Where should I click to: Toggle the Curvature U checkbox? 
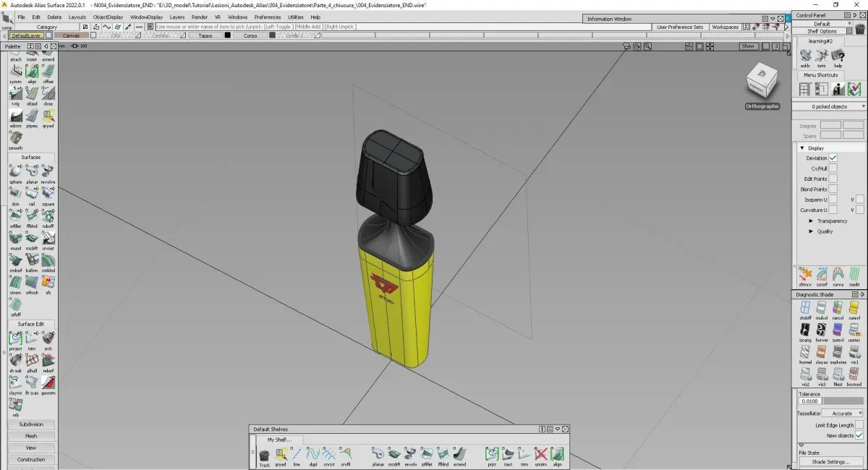[833, 210]
